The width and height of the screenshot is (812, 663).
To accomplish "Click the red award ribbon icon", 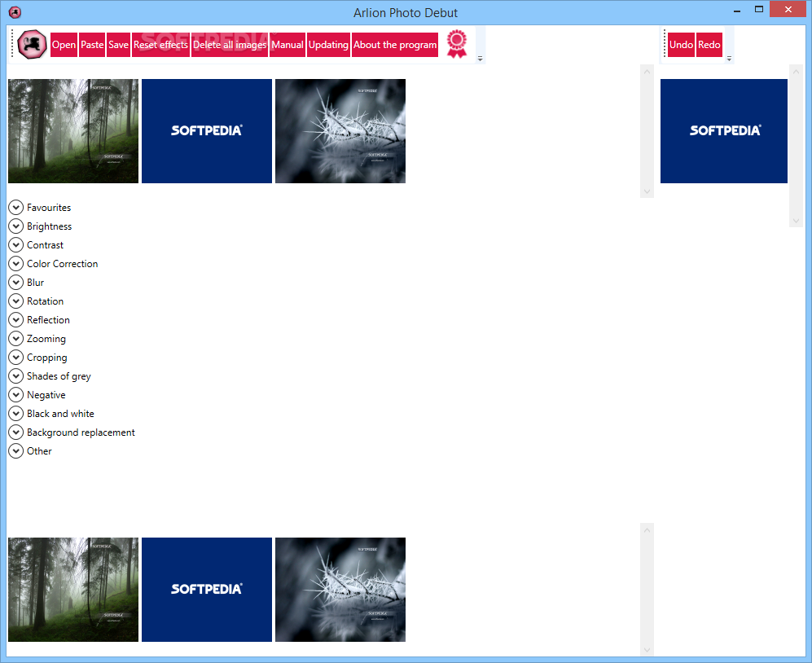I will tap(457, 44).
